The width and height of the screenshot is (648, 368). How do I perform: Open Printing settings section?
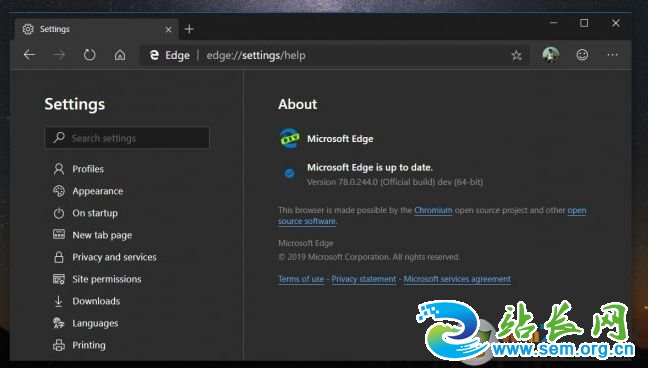(88, 345)
